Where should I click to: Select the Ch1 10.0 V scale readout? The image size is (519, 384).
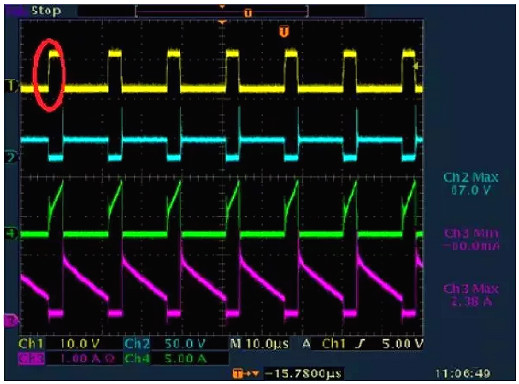coord(59,343)
